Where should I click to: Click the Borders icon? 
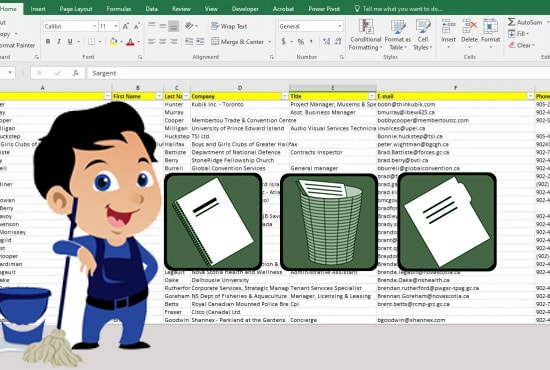[92, 42]
